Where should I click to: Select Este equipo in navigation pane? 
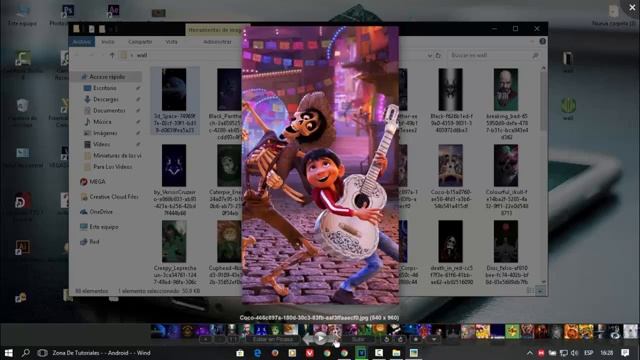coord(104,227)
